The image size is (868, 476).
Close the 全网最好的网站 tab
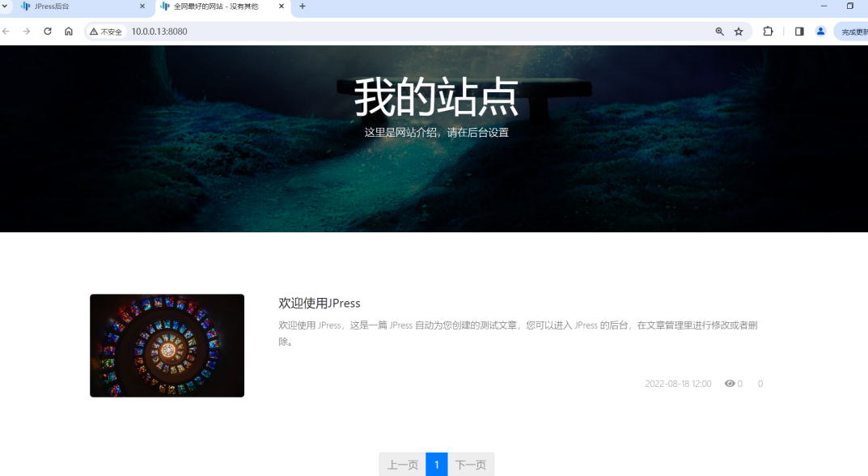tap(282, 6)
